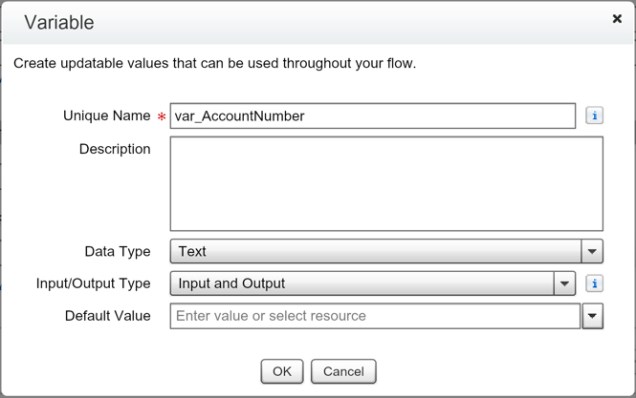Click the 'Create updatable values' description text
636x398 pixels.
click(215, 64)
